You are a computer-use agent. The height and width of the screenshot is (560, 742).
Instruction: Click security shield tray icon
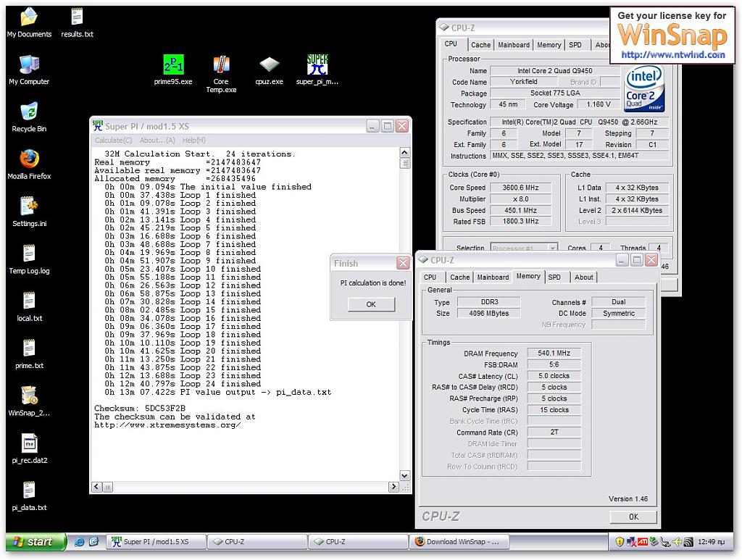[620, 542]
